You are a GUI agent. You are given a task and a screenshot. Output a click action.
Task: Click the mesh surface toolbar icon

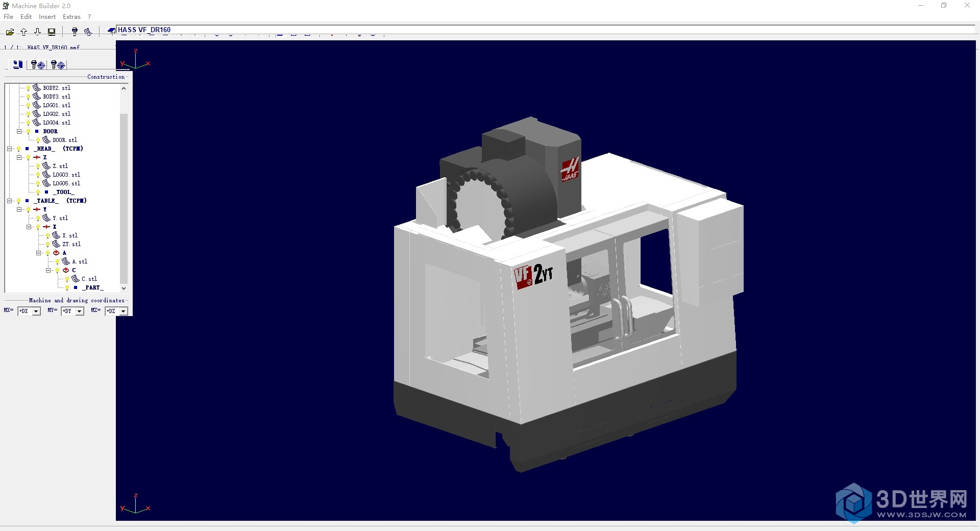[88, 32]
